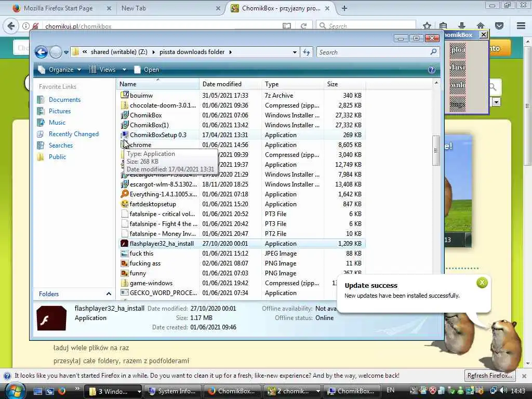Select the flashplayer32_ha_install Flash icon
Image resolution: width=532 pixels, height=399 pixels.
pyautogui.click(x=125, y=244)
